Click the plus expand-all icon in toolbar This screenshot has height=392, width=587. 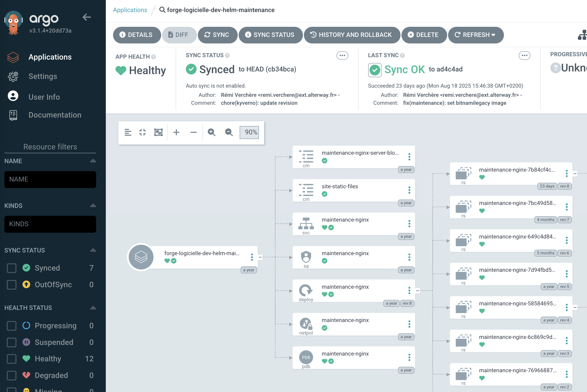176,132
